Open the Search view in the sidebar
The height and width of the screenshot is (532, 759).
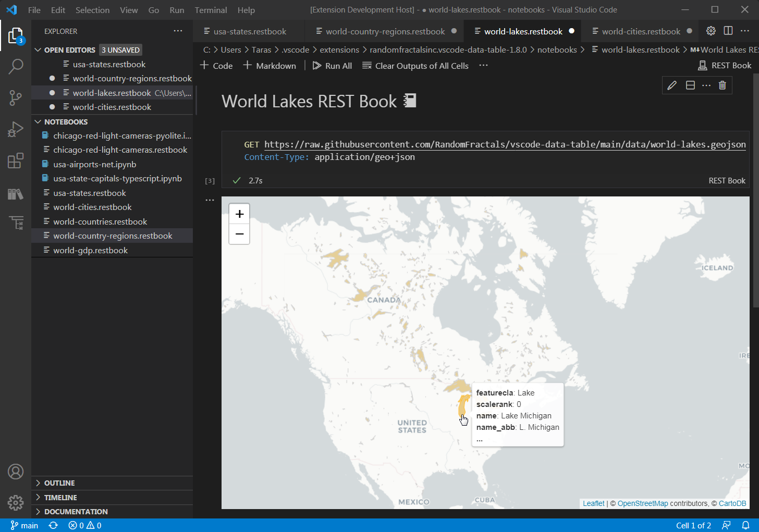pyautogui.click(x=16, y=67)
